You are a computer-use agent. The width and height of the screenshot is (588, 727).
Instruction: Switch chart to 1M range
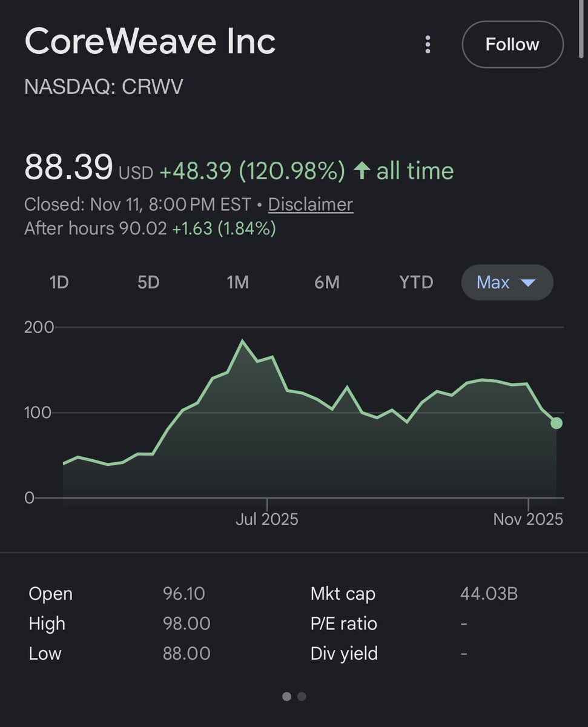tap(237, 282)
